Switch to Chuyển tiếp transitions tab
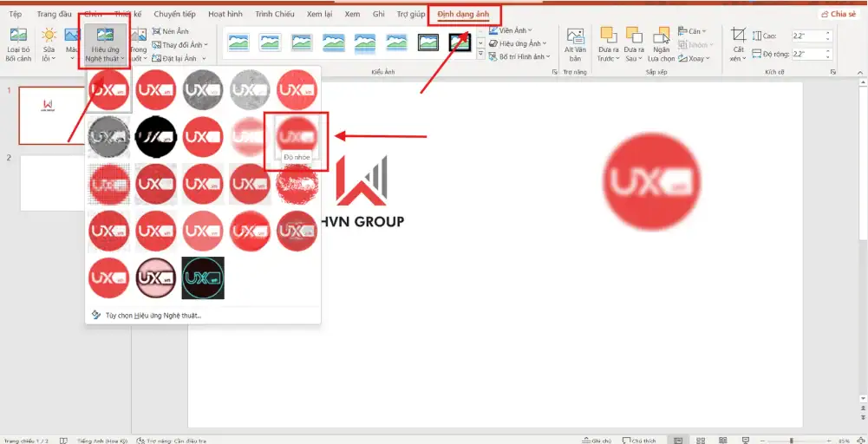Image resolution: width=868 pixels, height=444 pixels. tap(174, 15)
